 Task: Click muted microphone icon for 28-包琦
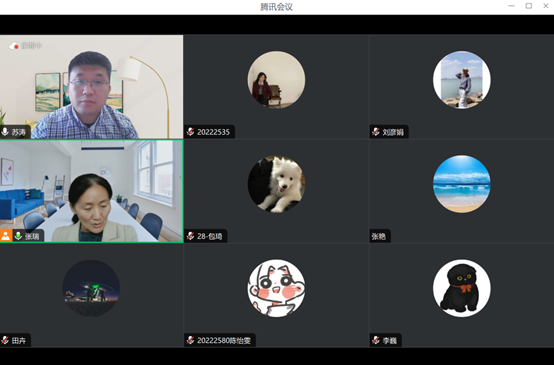190,236
